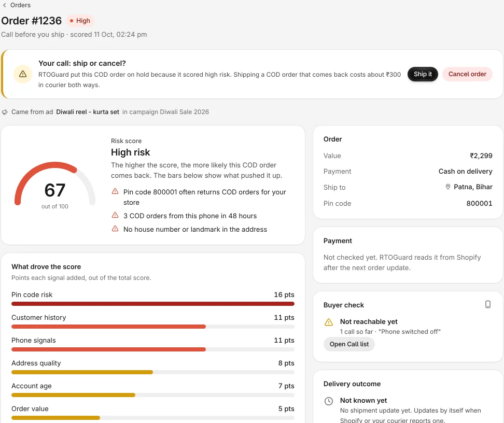Screen dimensions: 504x423
Task: Click the phone icon in Buyer check card
Action: pyautogui.click(x=487, y=304)
